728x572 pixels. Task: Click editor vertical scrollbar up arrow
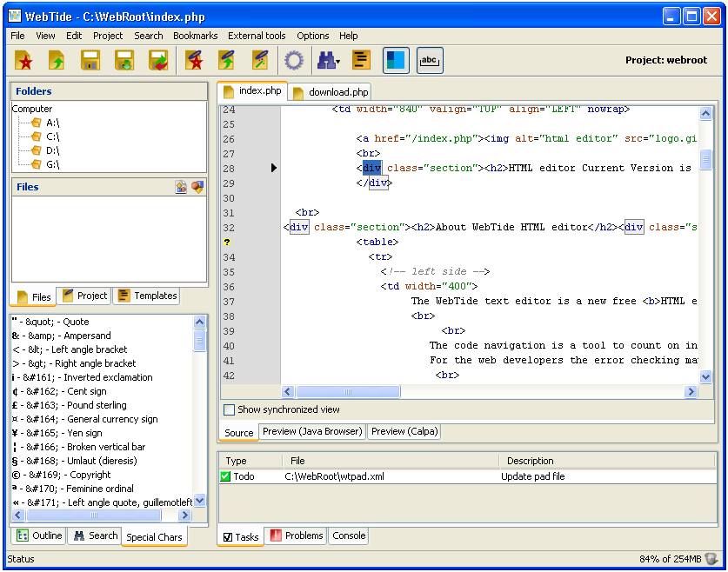[705, 113]
